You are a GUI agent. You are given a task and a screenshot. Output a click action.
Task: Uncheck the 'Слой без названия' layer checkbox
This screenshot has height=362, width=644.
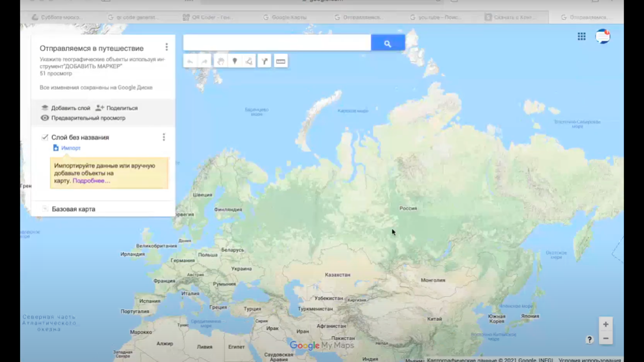point(45,138)
